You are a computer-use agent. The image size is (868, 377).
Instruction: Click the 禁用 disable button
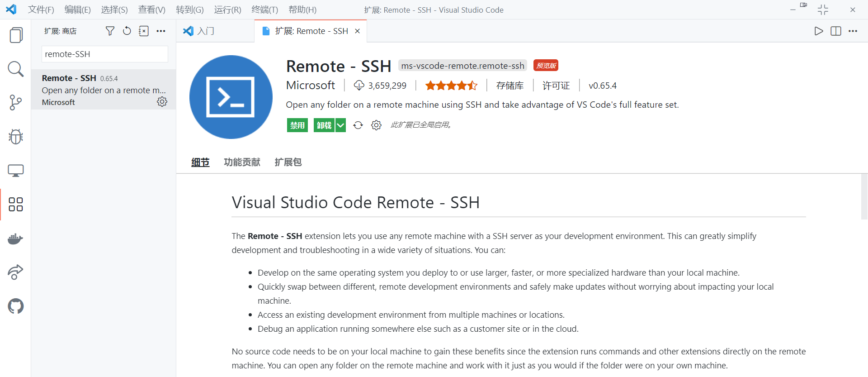[x=297, y=125]
